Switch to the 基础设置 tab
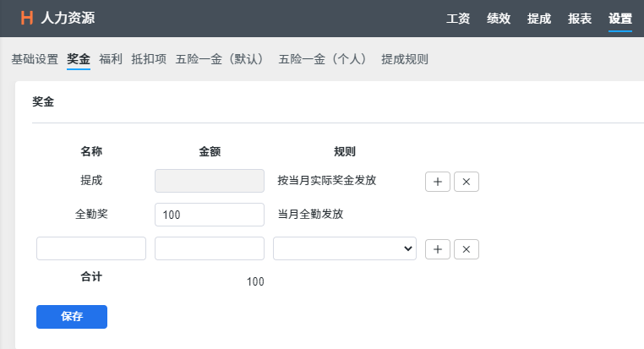 (x=35, y=59)
